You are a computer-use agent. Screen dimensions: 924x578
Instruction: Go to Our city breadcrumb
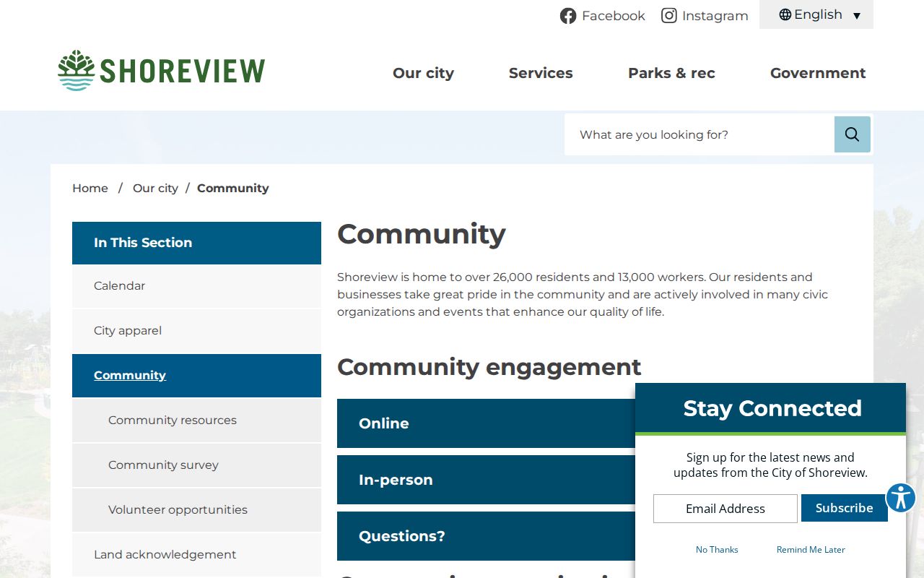tap(155, 188)
